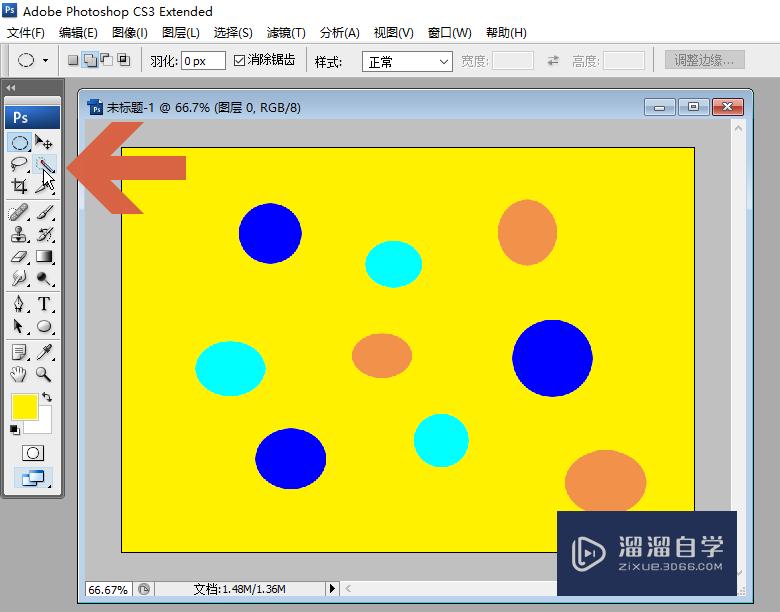This screenshot has width=780, height=612.
Task: Toggle Quick Mask mode
Action: pyautogui.click(x=33, y=453)
